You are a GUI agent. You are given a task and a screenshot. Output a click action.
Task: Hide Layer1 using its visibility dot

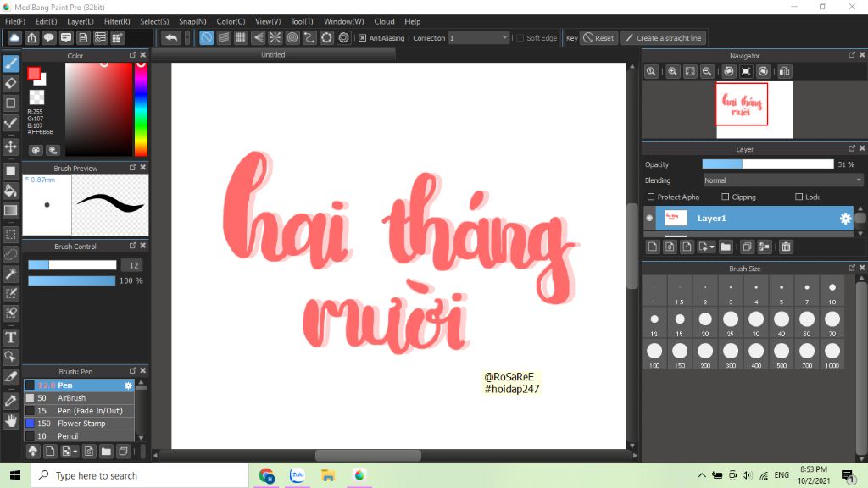pos(650,219)
